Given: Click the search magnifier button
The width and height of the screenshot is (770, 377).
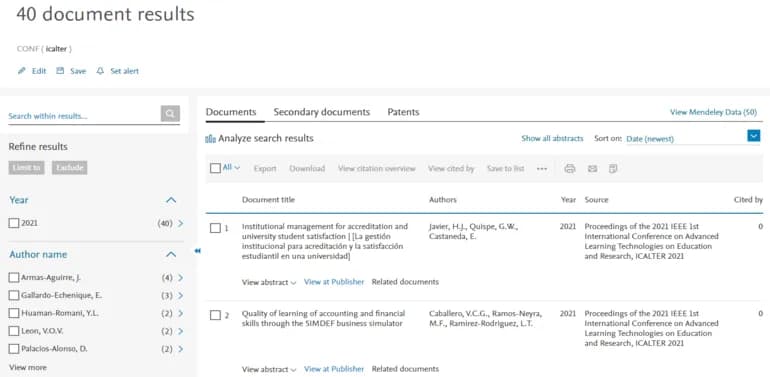Looking at the screenshot, I should [x=170, y=114].
